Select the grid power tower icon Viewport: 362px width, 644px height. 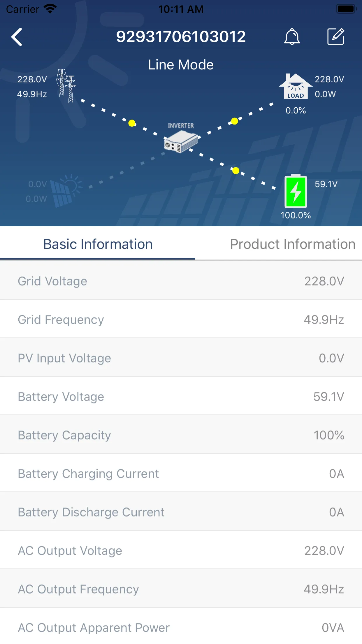click(x=66, y=86)
